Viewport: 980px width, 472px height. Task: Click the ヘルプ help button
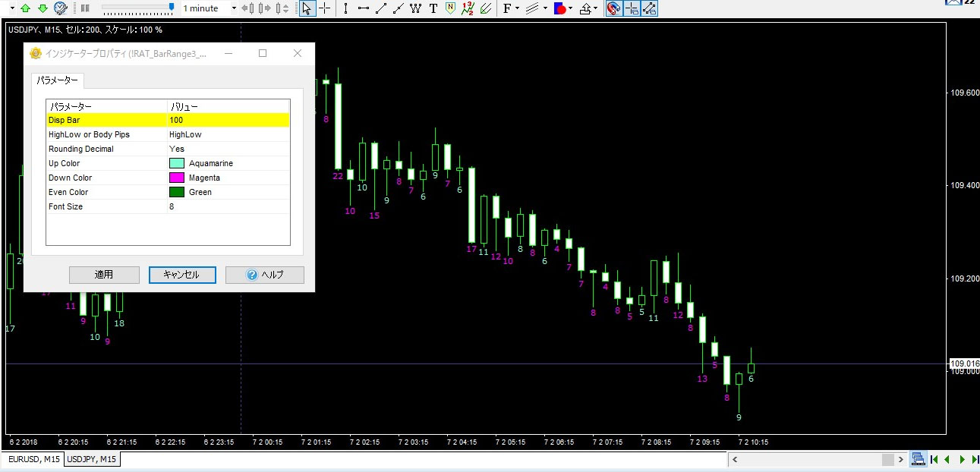tap(264, 275)
